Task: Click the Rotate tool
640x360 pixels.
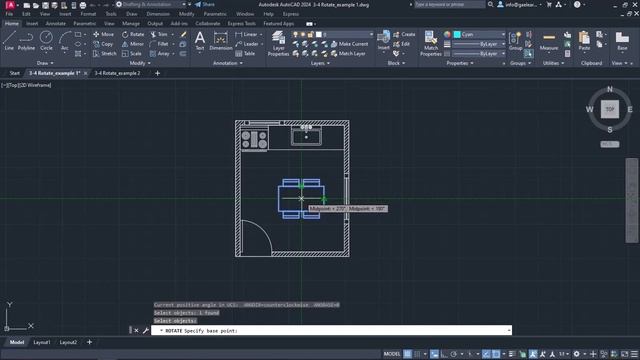Action: (x=133, y=34)
